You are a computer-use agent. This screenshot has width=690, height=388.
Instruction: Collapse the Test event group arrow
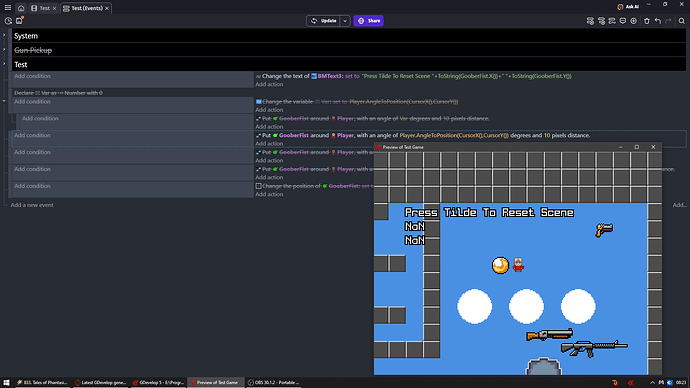(x=4, y=64)
